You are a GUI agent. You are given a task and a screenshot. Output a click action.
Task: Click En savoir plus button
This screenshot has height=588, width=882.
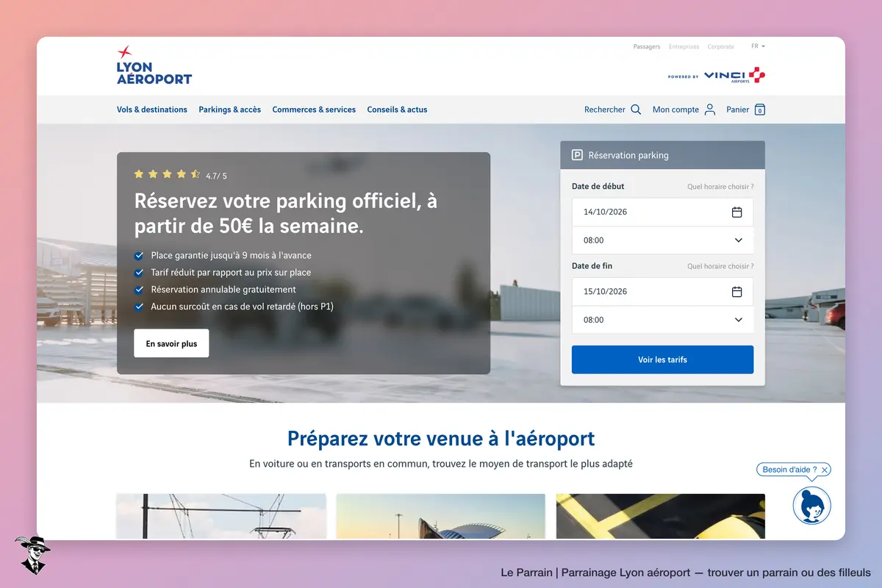171,343
